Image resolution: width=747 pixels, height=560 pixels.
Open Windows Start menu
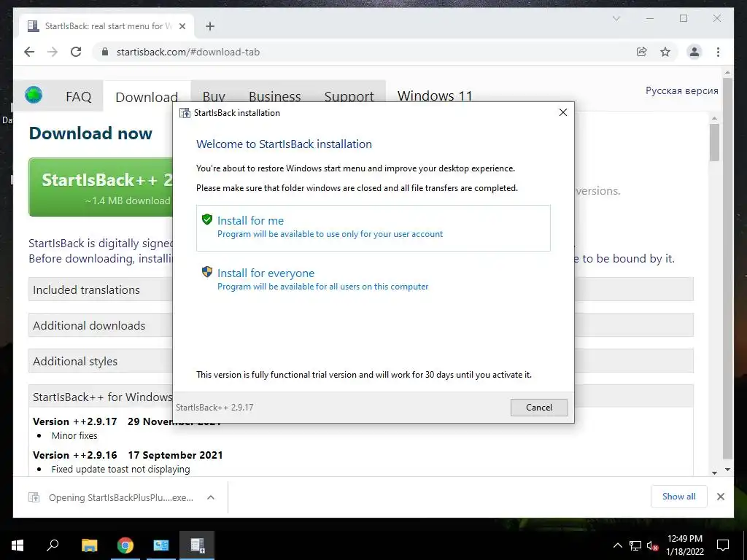tap(18, 545)
